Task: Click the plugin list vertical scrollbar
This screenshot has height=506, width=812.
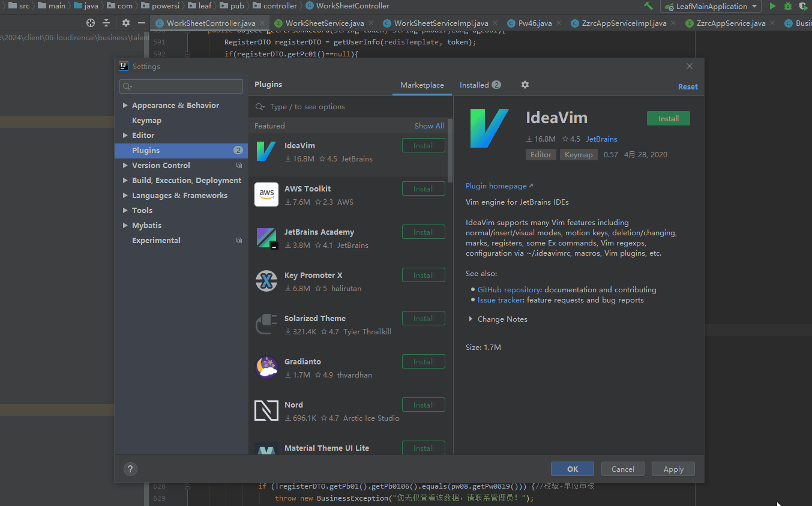Action: 451,151
